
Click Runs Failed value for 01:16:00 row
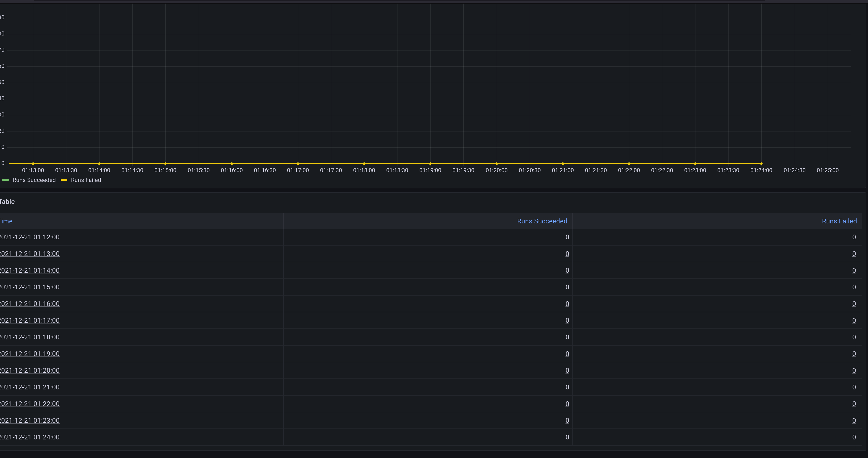[854, 304]
